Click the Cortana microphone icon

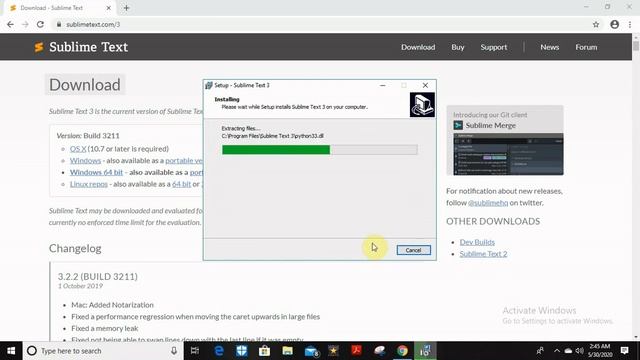pyautogui.click(x=174, y=351)
